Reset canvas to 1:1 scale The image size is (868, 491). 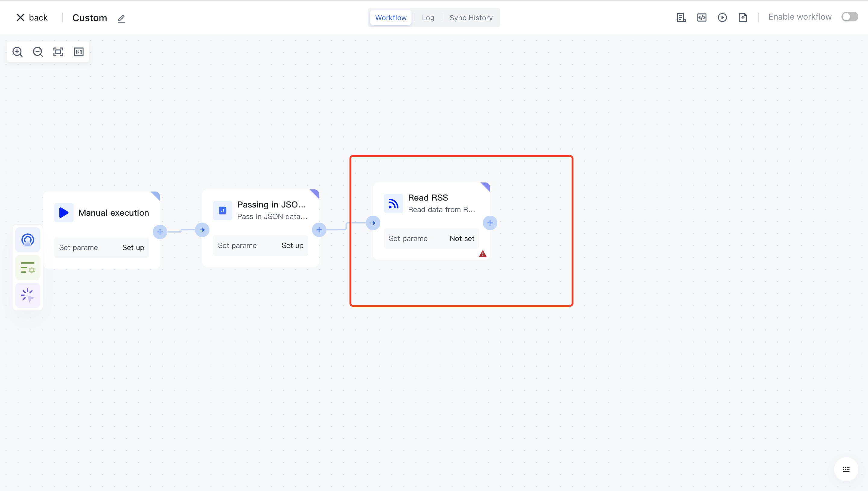(78, 52)
